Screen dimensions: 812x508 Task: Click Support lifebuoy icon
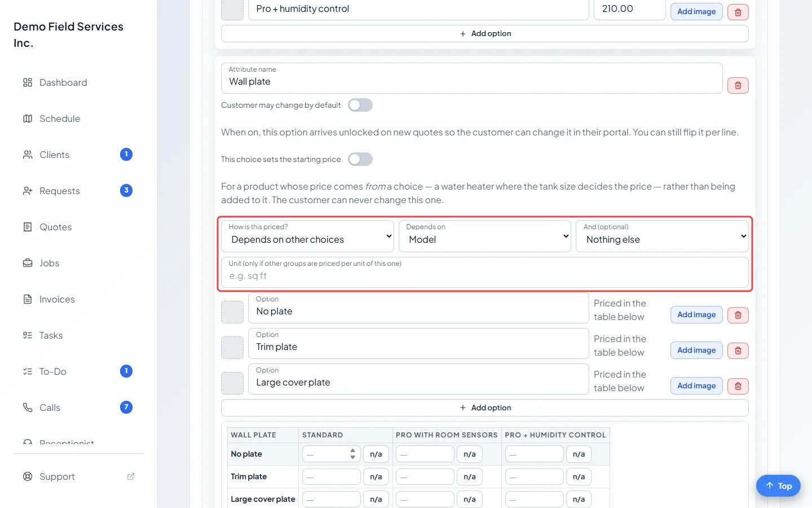[28, 476]
